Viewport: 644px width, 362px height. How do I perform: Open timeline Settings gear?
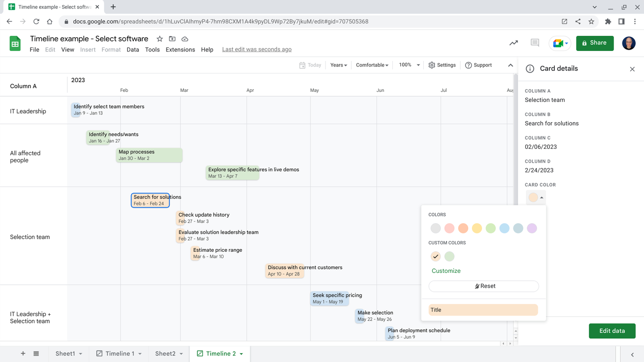[x=442, y=65]
